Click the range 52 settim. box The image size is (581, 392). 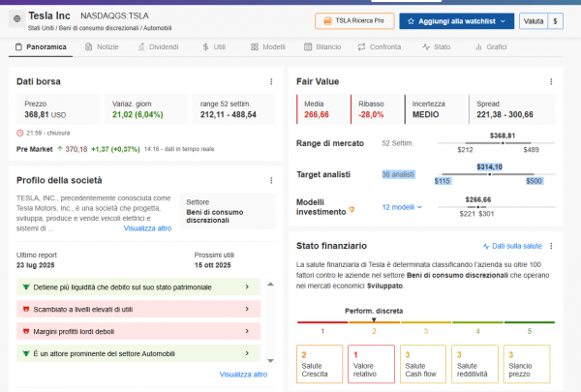(233, 109)
